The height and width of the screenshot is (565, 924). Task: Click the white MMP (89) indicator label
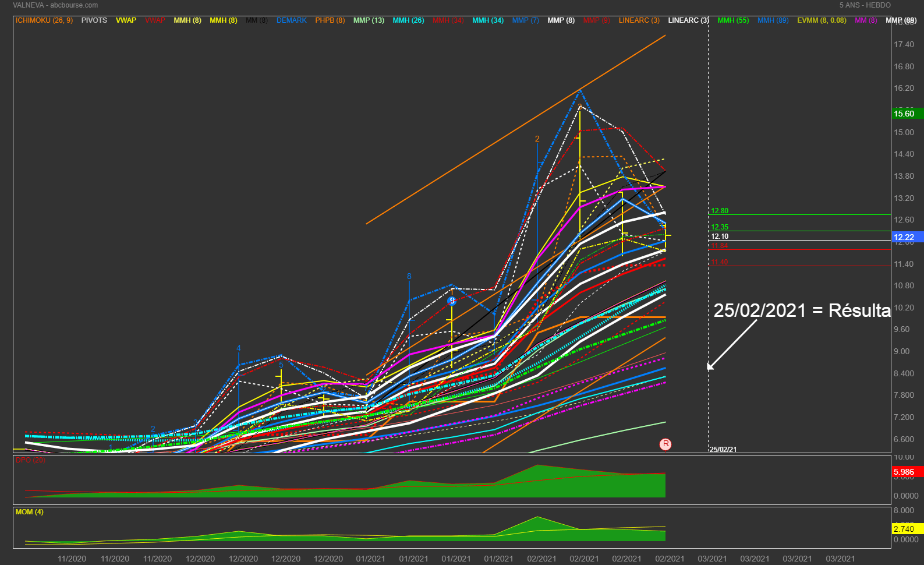tap(901, 20)
